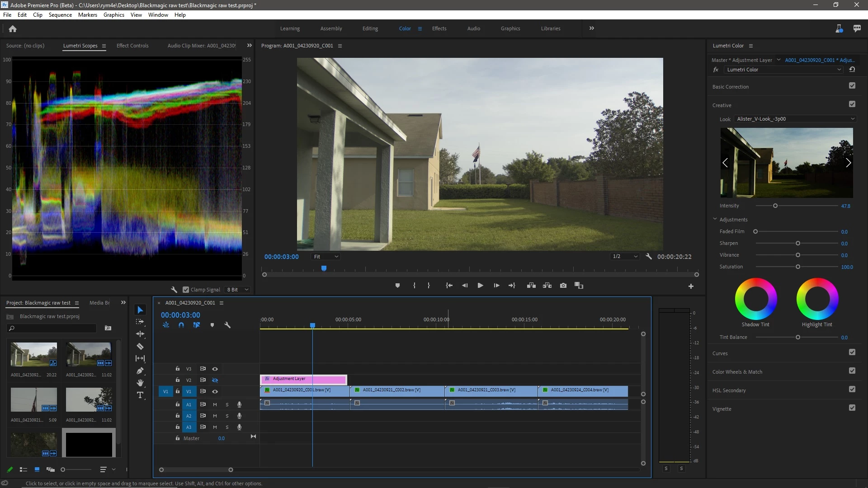Reset the Lumetri Color effect
The width and height of the screenshot is (868, 488).
[x=852, y=70]
